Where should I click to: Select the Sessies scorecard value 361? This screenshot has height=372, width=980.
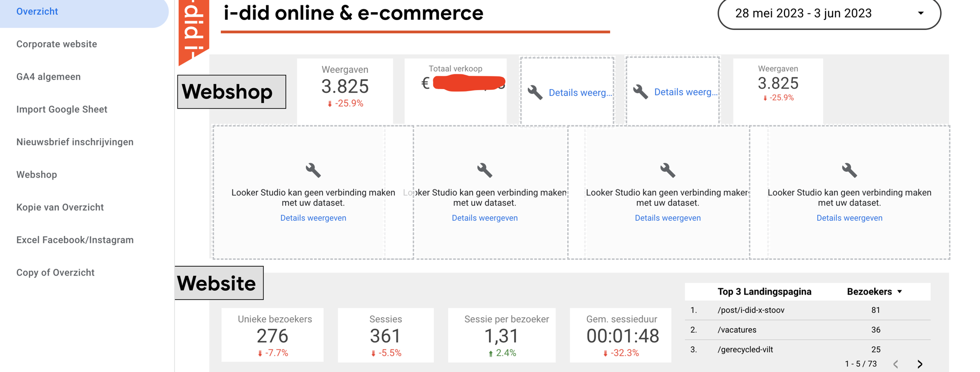pos(386,336)
